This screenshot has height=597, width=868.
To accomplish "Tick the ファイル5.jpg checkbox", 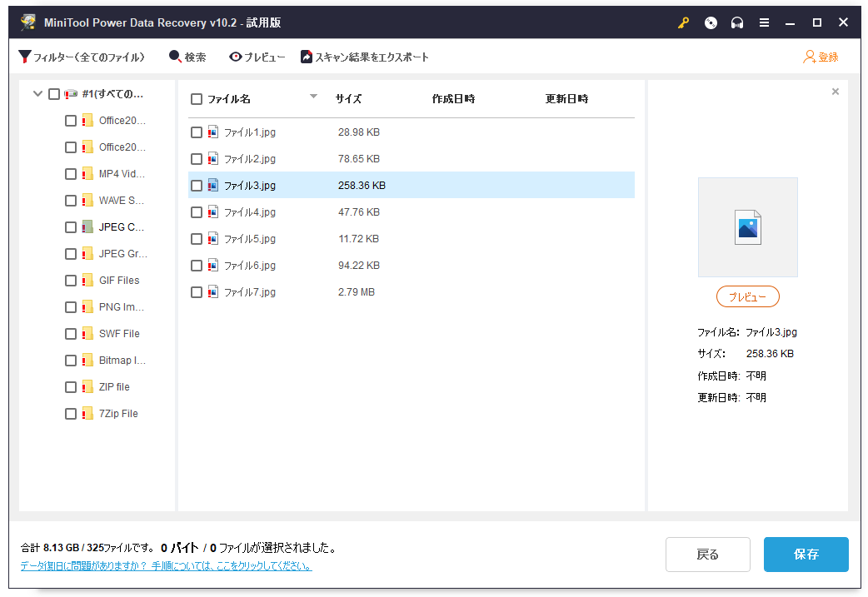I will [x=197, y=239].
